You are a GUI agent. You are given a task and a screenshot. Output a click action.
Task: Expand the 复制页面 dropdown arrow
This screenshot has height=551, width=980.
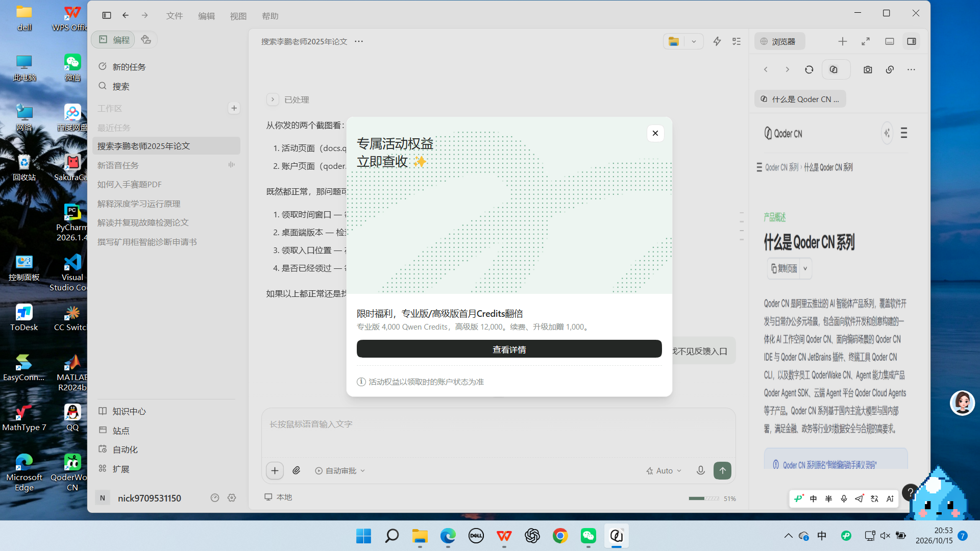805,268
